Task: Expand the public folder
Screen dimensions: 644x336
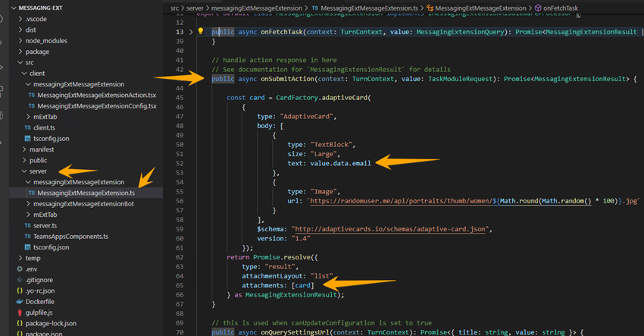Action: pos(24,160)
